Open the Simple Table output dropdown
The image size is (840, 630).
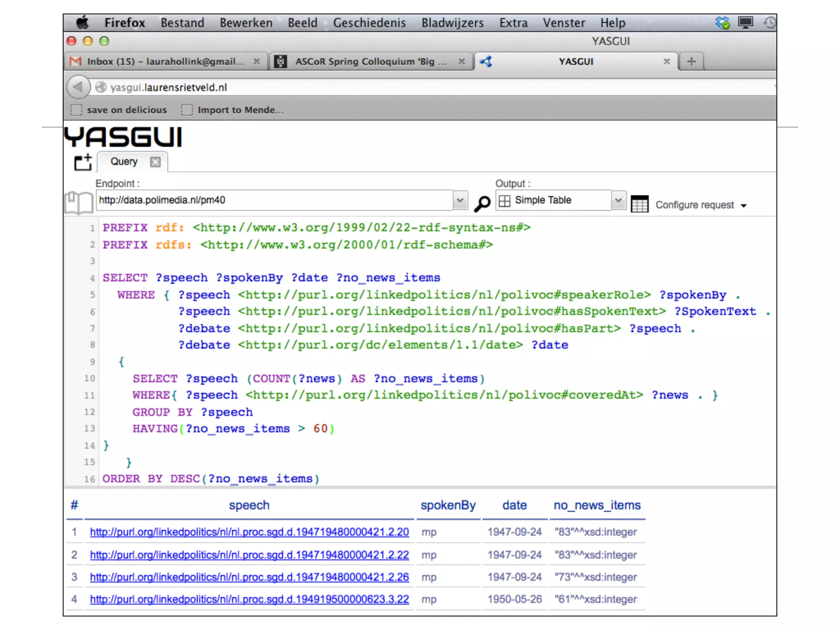pos(618,200)
